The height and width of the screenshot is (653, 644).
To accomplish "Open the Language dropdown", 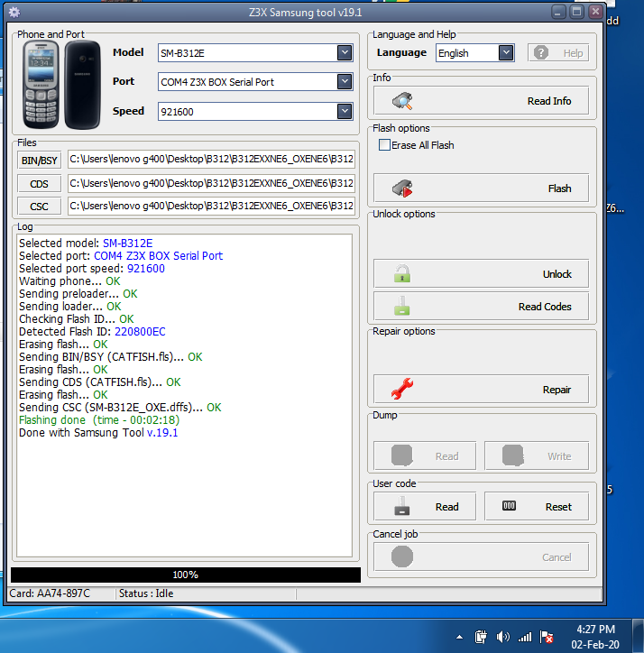I will pos(506,53).
